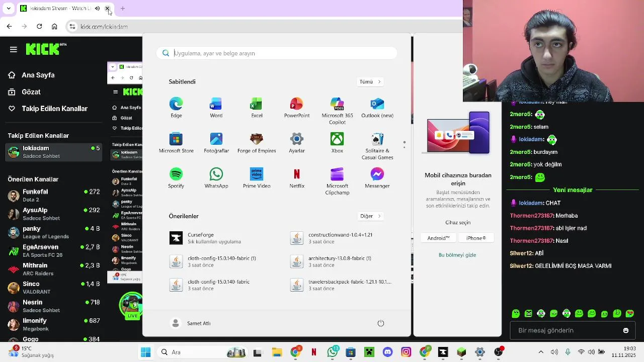Show hidden system tray icons

point(541,352)
